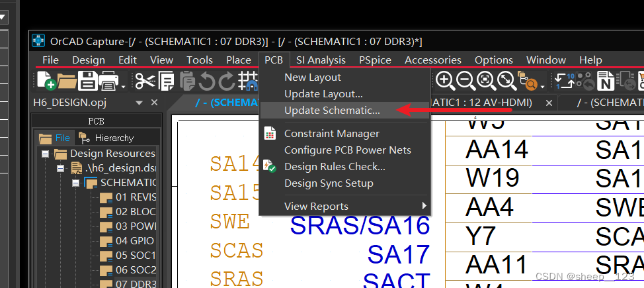Click the Redo arrow icon

click(x=227, y=81)
